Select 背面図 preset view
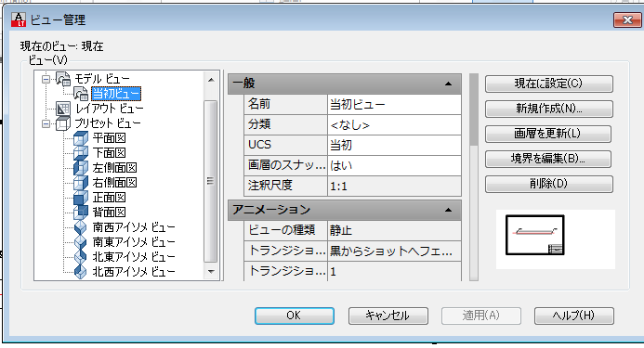Screen dimensions: 644x348 point(110,213)
